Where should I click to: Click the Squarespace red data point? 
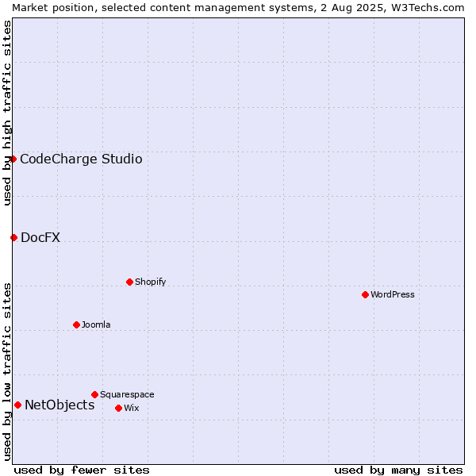click(94, 395)
